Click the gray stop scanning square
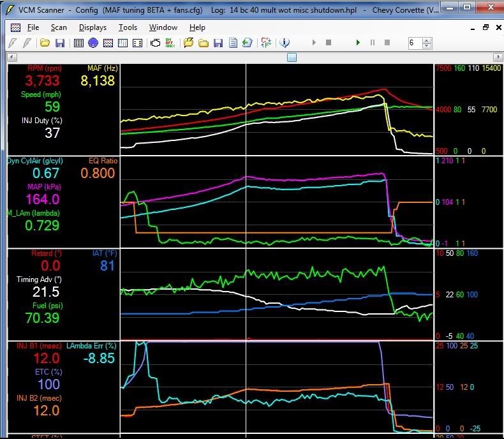The image size is (504, 439). [329, 42]
